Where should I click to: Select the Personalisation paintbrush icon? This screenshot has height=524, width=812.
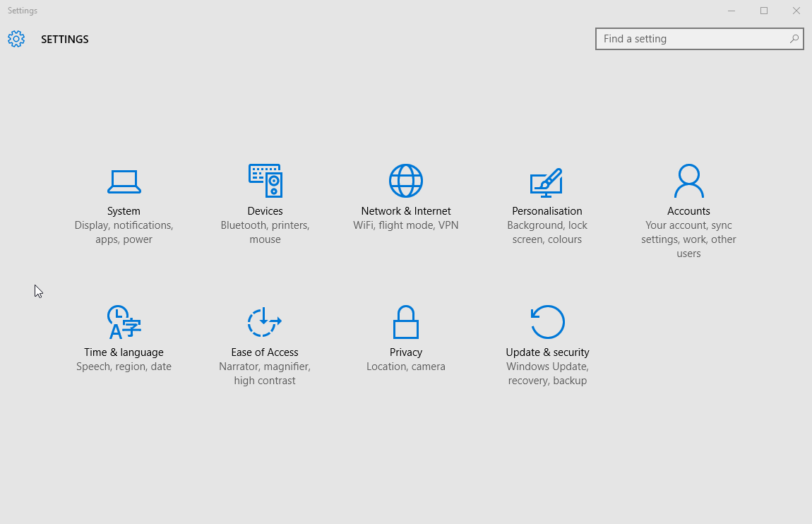(547, 182)
